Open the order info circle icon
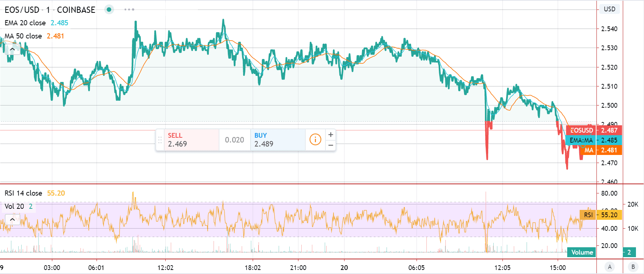The width and height of the screenshot is (644, 274). pos(315,140)
